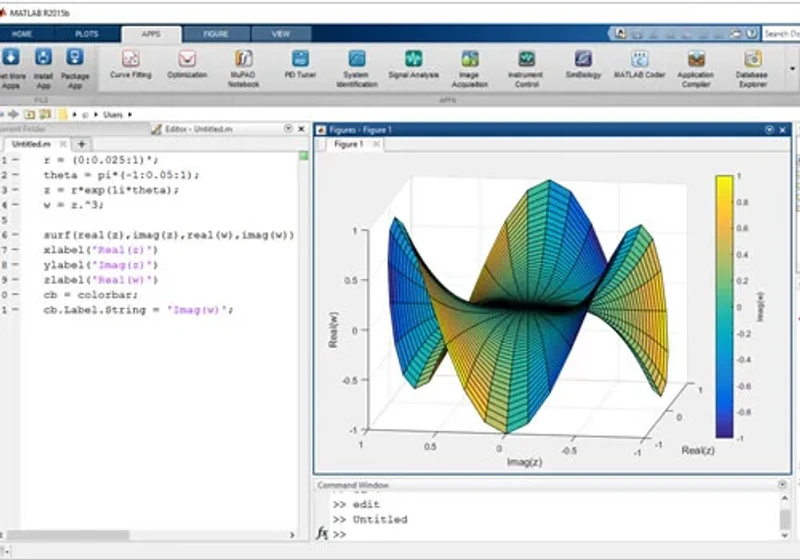800x560 pixels.
Task: Open the help question mark icon
Action: tap(752, 34)
